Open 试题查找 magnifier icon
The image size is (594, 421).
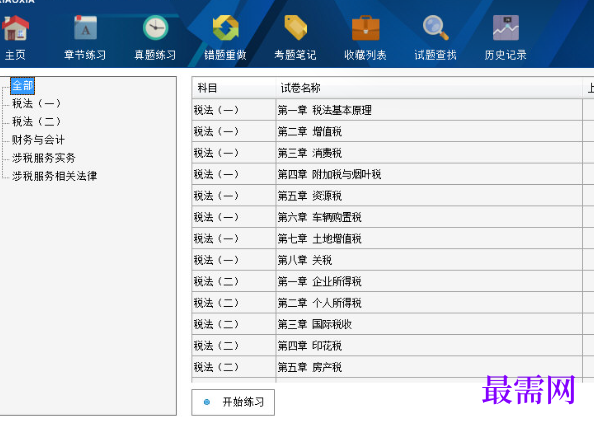pyautogui.click(x=436, y=28)
